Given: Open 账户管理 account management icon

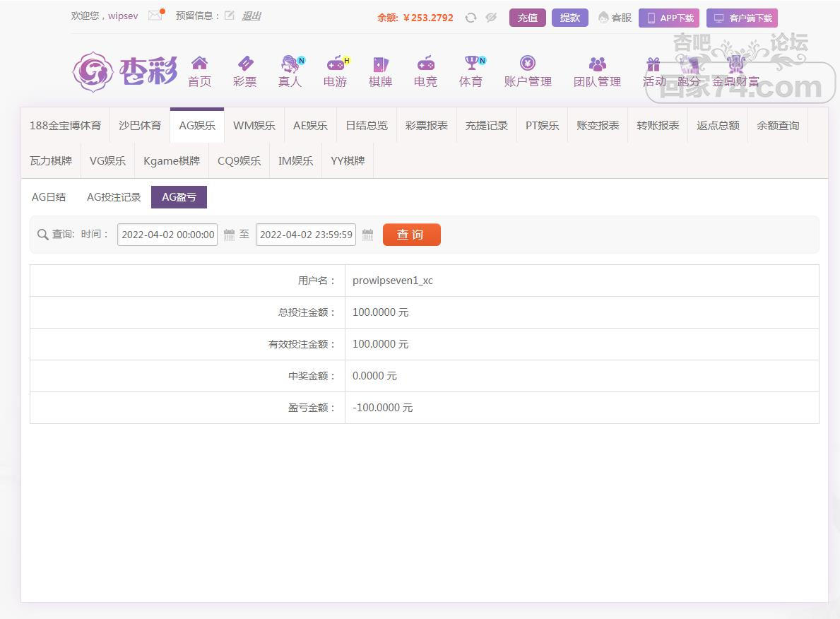Looking at the screenshot, I should pos(528,64).
